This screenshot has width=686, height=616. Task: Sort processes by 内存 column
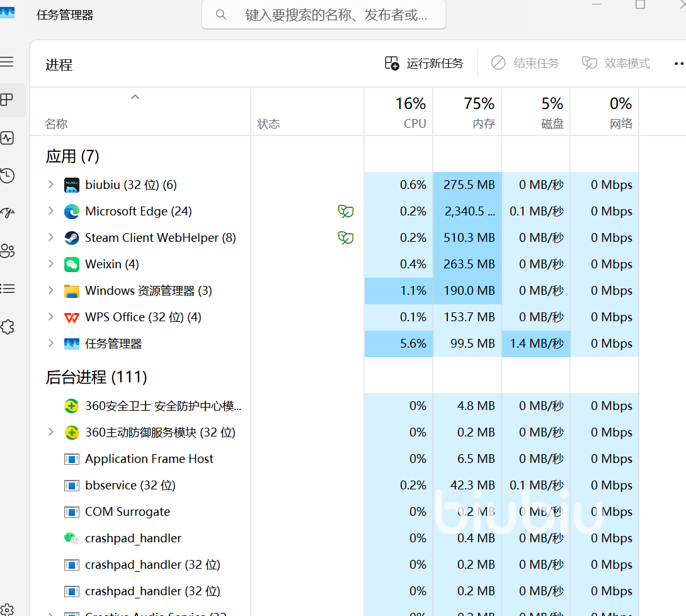pos(467,112)
